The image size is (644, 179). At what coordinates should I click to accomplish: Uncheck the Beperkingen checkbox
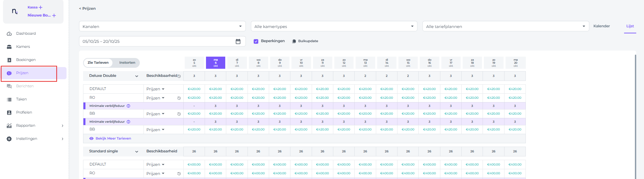click(256, 41)
